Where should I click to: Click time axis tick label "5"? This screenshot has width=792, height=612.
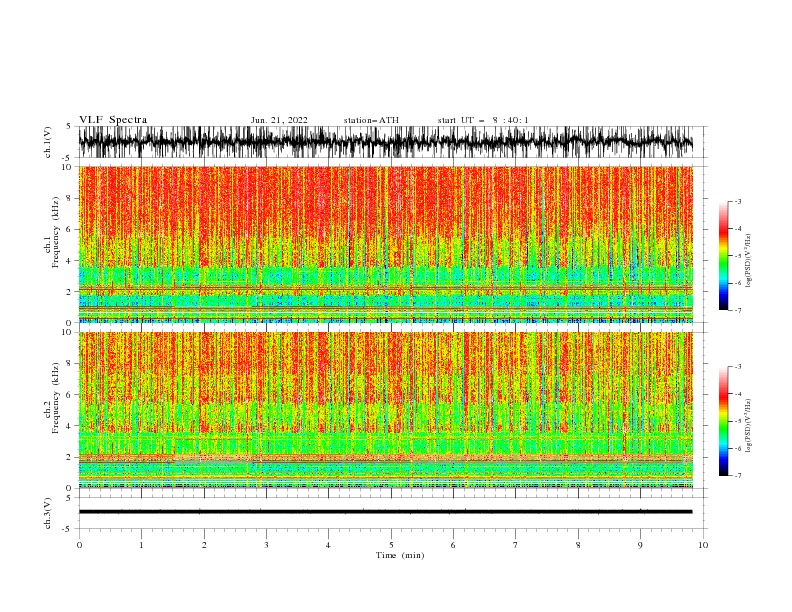(x=391, y=545)
